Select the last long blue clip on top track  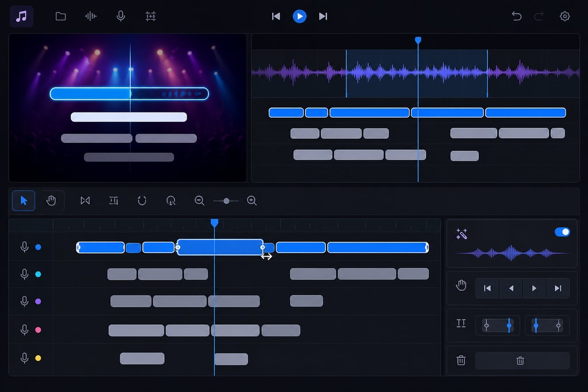(378, 247)
